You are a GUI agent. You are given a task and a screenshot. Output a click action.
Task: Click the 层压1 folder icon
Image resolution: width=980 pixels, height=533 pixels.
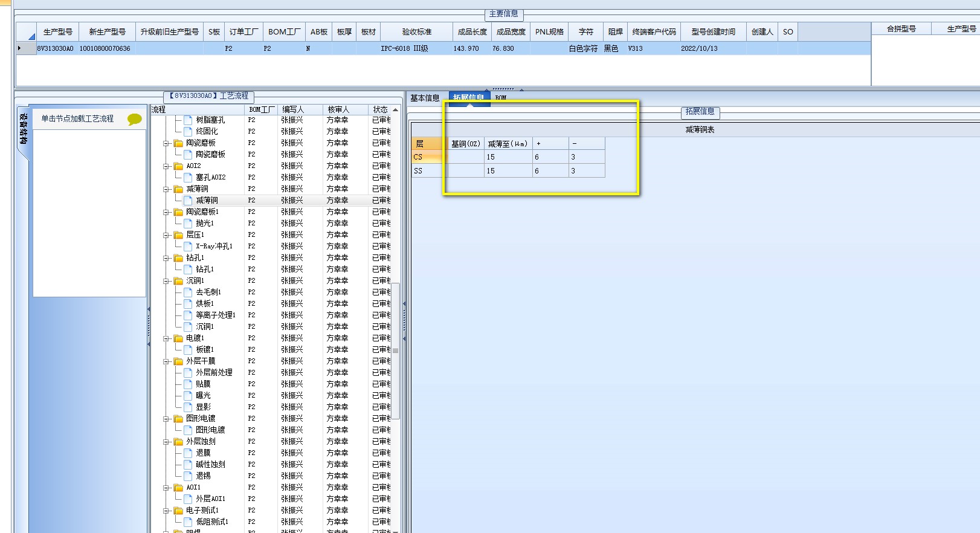(x=178, y=235)
